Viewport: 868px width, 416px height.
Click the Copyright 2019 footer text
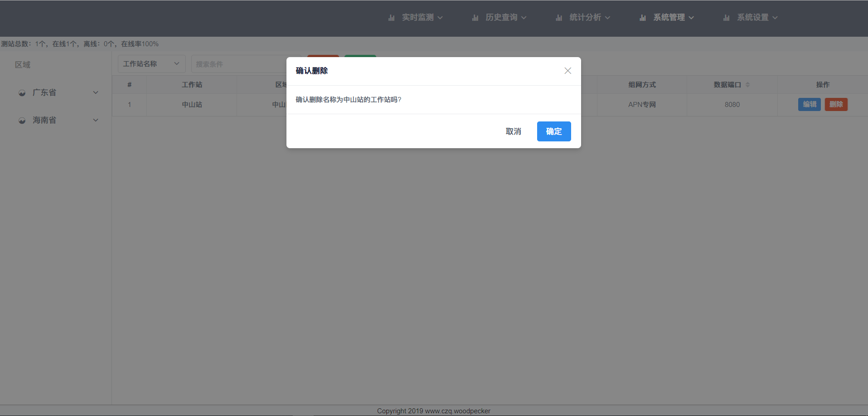coord(434,411)
